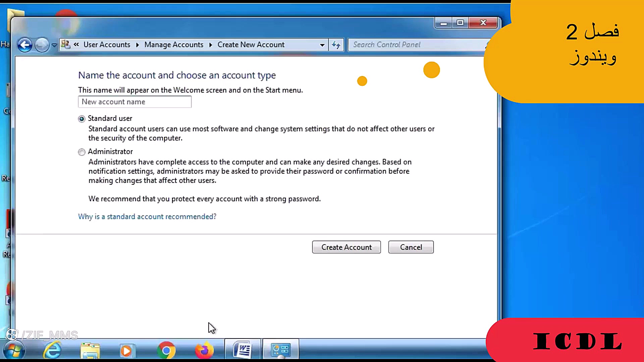Open the media player taskbar icon
This screenshot has height=362, width=644.
coord(127,351)
